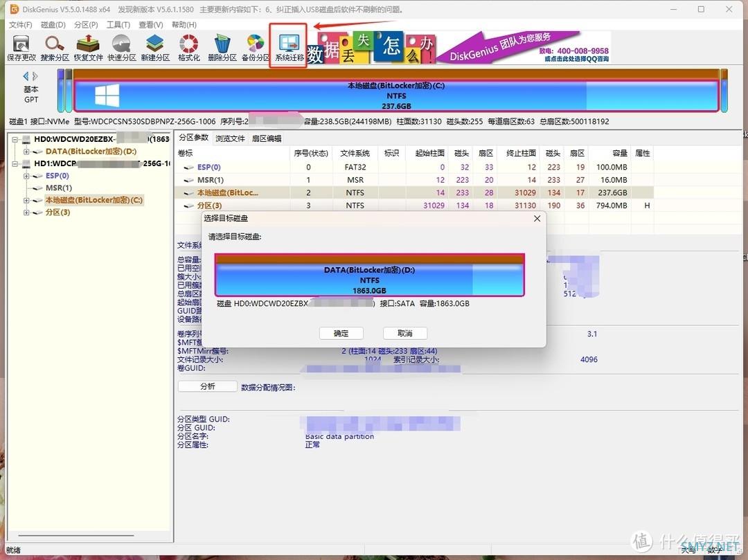Open the 文件(F) menu
Image resolution: width=748 pixels, height=560 pixels.
(x=21, y=25)
